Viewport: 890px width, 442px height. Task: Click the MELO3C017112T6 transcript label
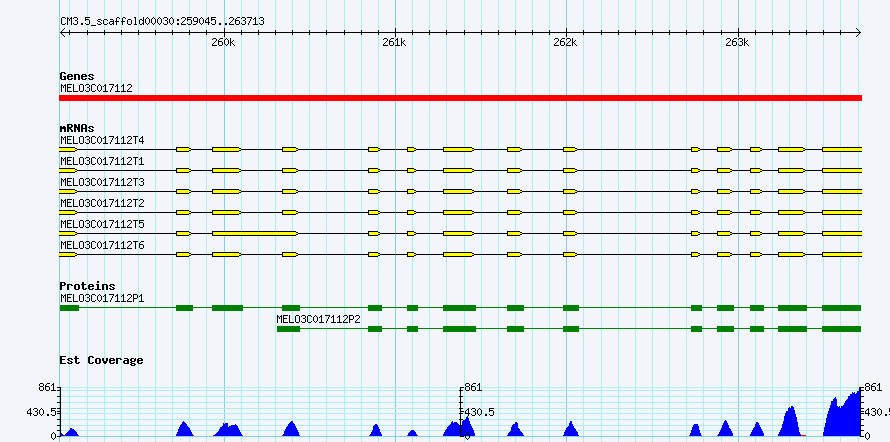point(102,246)
